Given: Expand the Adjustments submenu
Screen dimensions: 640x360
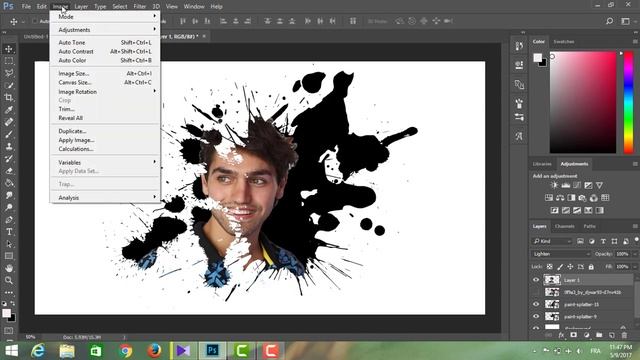Looking at the screenshot, I should [x=105, y=30].
